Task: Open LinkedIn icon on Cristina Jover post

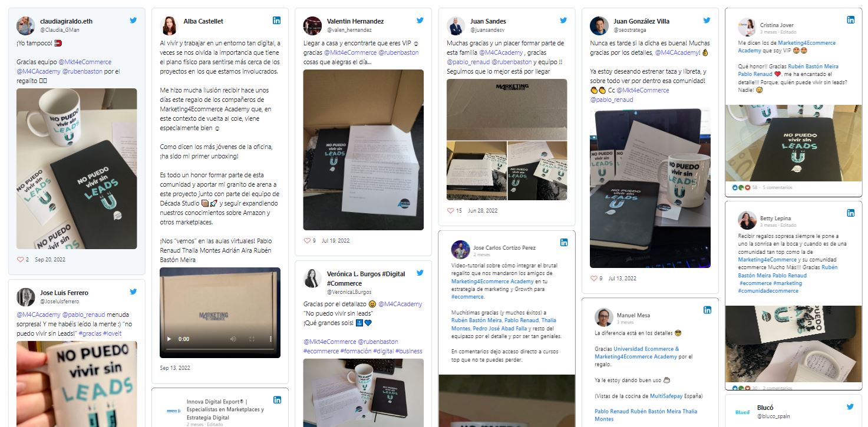Action: [x=850, y=20]
